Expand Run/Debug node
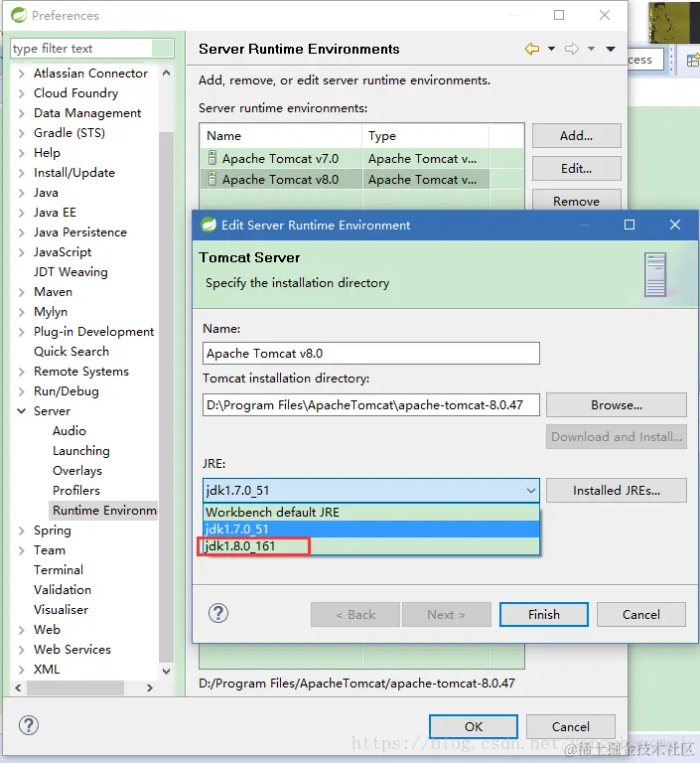This screenshot has height=763, width=700. [22, 391]
